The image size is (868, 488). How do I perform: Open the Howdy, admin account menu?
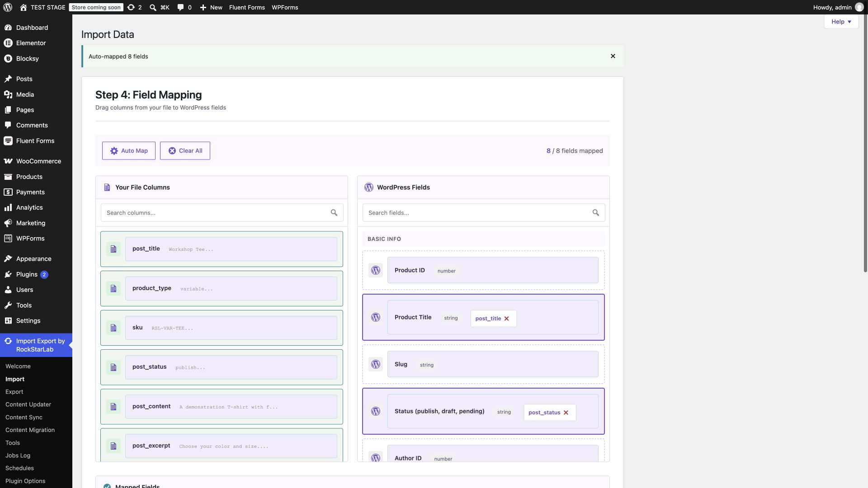pyautogui.click(x=838, y=7)
